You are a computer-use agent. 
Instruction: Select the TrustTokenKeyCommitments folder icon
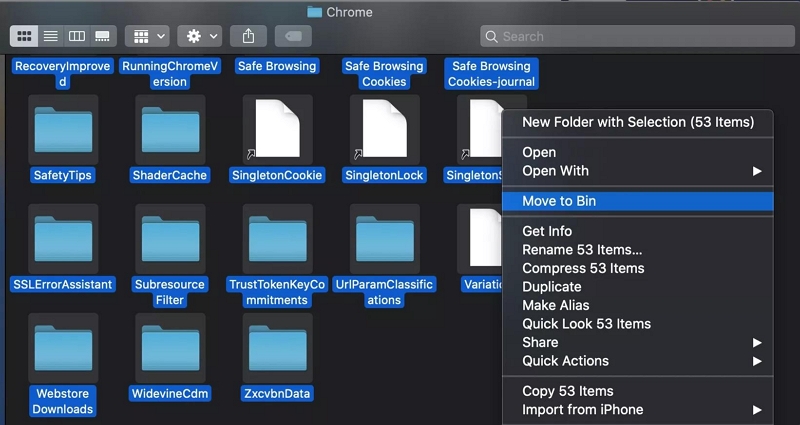click(278, 239)
